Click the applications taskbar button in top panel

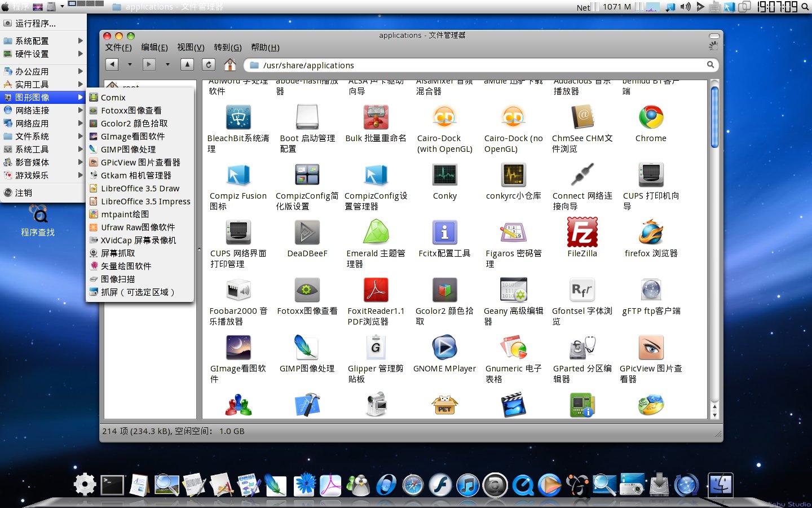tap(168, 7)
